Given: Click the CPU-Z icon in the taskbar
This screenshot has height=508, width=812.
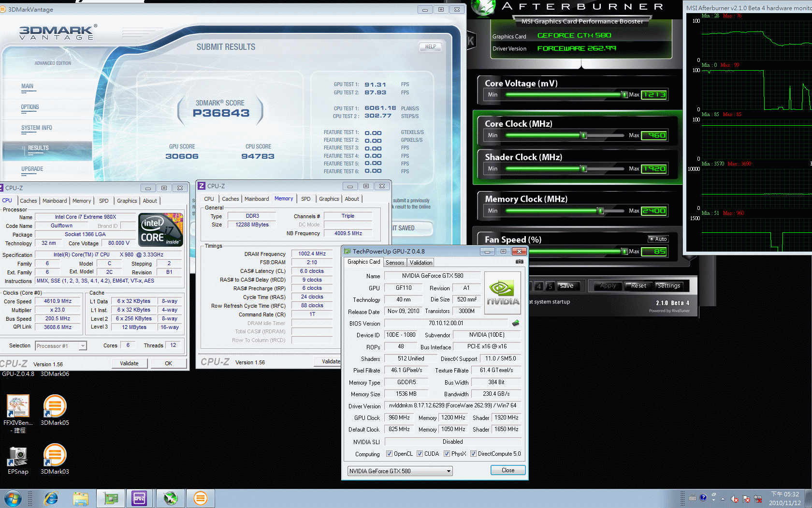Looking at the screenshot, I should pyautogui.click(x=139, y=498).
